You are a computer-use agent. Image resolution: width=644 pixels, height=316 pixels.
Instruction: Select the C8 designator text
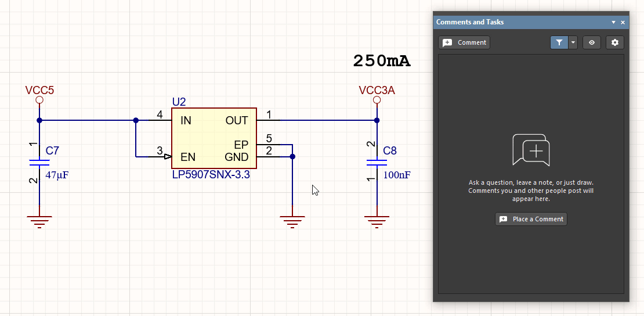[390, 150]
